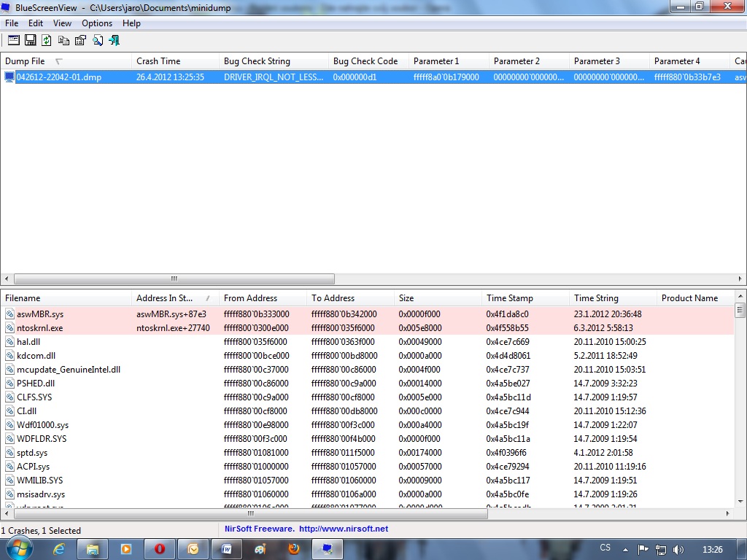The height and width of the screenshot is (560, 747).
Task: Open the Options menu
Action: 97,23
